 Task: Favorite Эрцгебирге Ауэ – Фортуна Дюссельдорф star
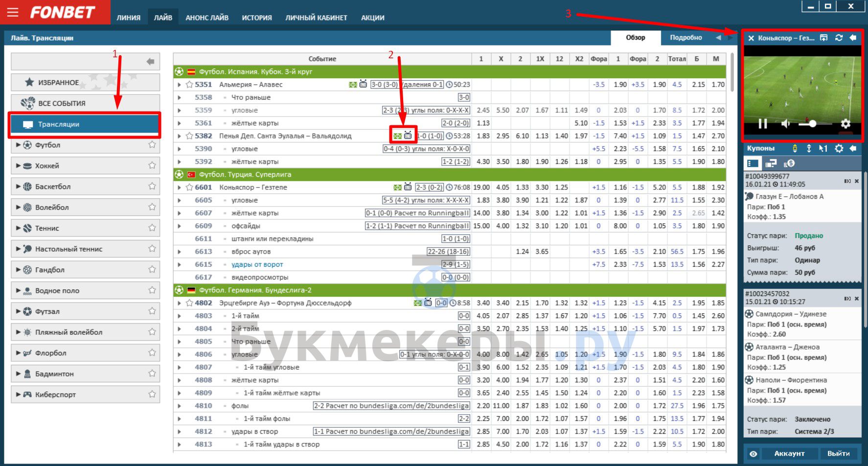(x=189, y=303)
